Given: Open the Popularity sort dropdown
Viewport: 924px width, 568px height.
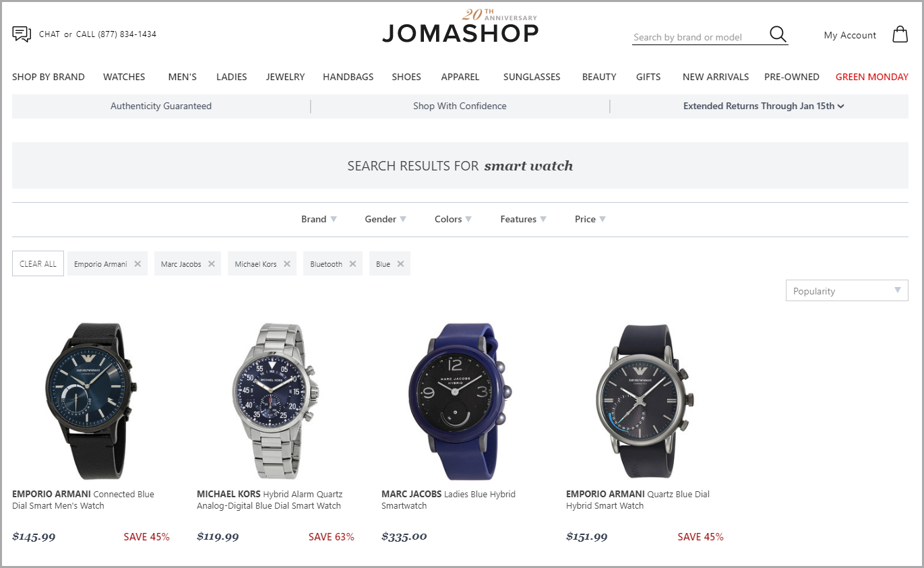Looking at the screenshot, I should pyautogui.click(x=846, y=290).
